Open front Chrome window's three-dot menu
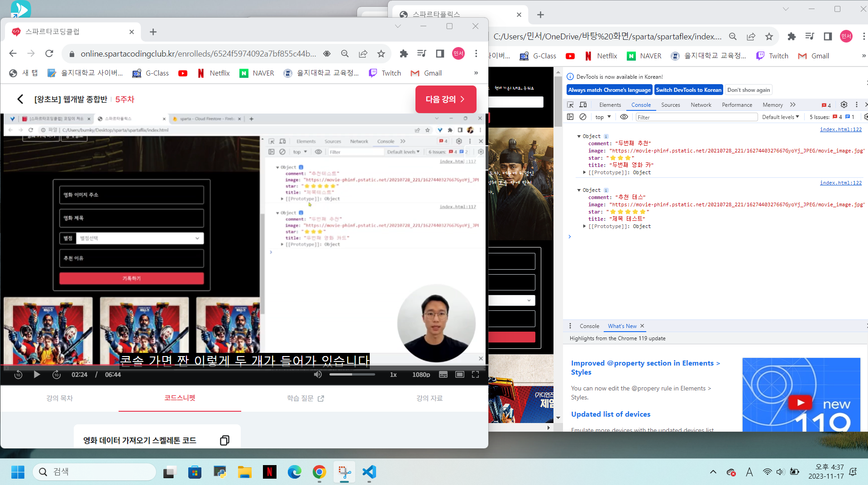The width and height of the screenshot is (868, 485). (x=476, y=54)
